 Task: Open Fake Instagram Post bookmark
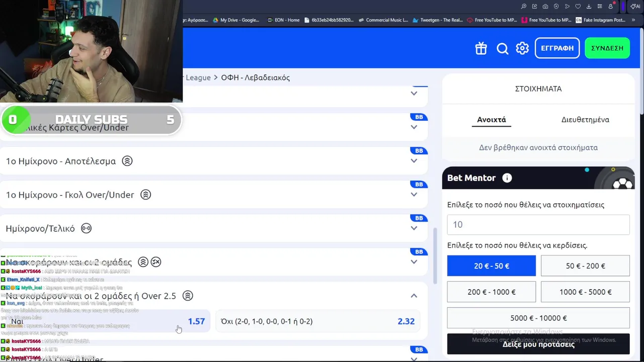click(601, 20)
